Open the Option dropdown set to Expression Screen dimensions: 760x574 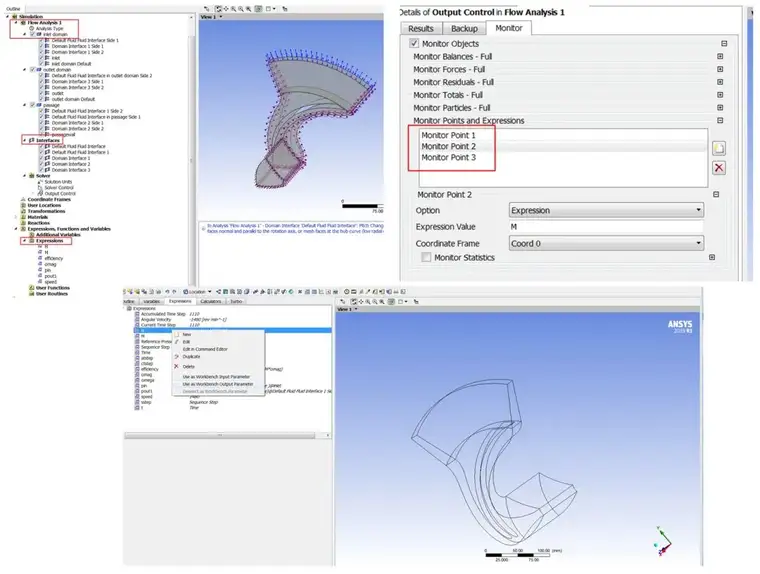click(x=606, y=210)
